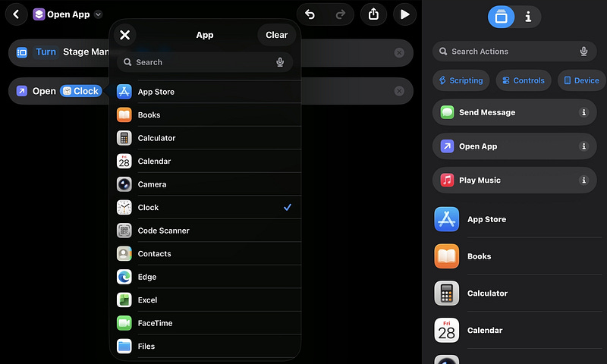Switch to the action library tab

[x=501, y=17]
